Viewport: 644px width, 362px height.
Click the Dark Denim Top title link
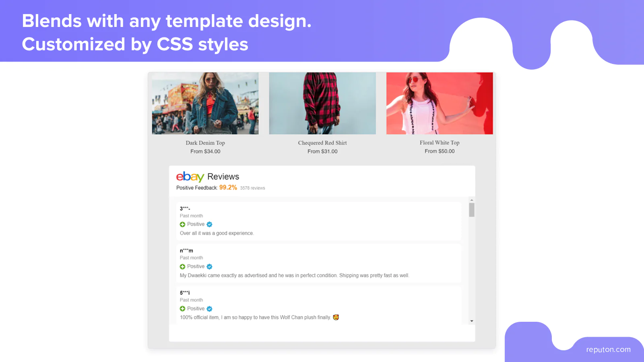205,143
